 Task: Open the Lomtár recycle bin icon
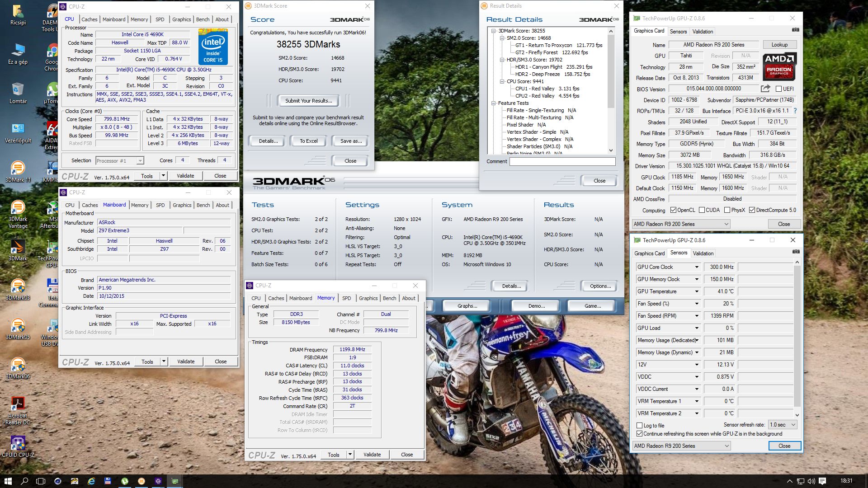point(18,94)
